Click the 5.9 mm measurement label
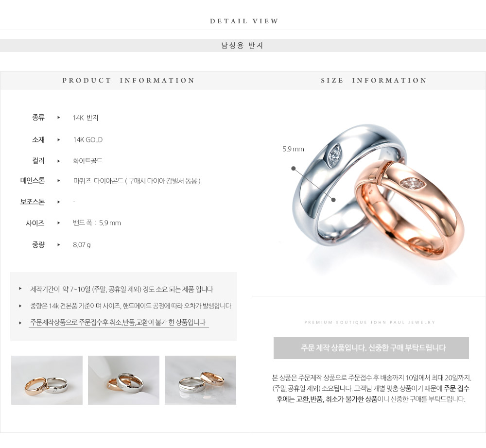 click(293, 149)
